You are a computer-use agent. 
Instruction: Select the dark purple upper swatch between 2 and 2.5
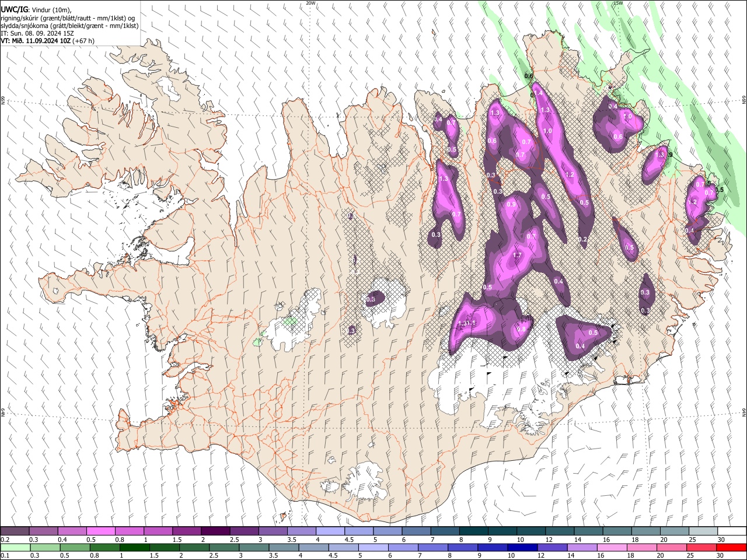tap(215, 531)
